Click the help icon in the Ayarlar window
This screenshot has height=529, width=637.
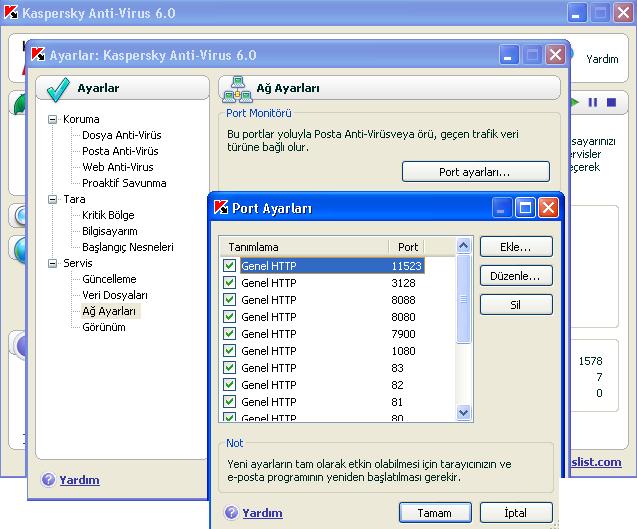(48, 479)
